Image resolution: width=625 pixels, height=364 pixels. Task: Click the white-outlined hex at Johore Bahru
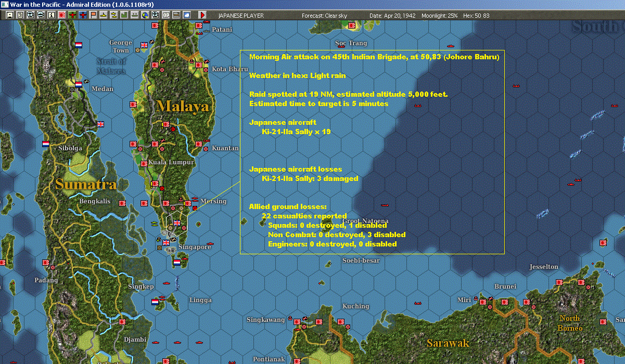(177, 223)
